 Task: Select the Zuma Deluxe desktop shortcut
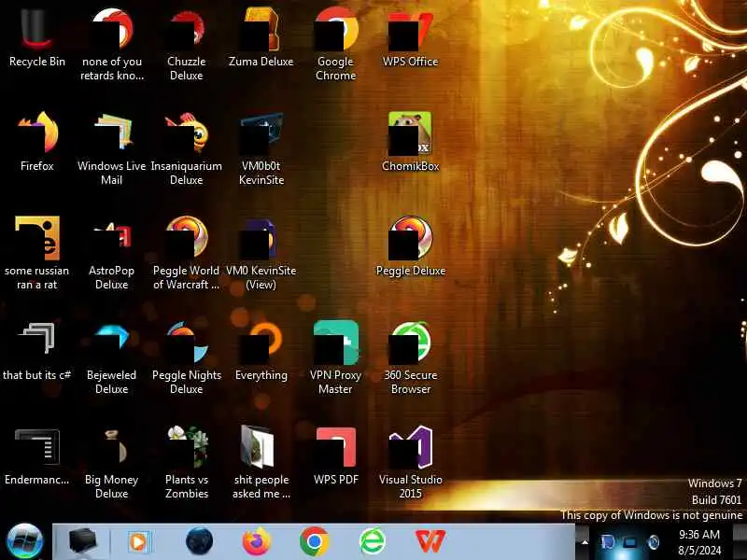click(x=261, y=38)
